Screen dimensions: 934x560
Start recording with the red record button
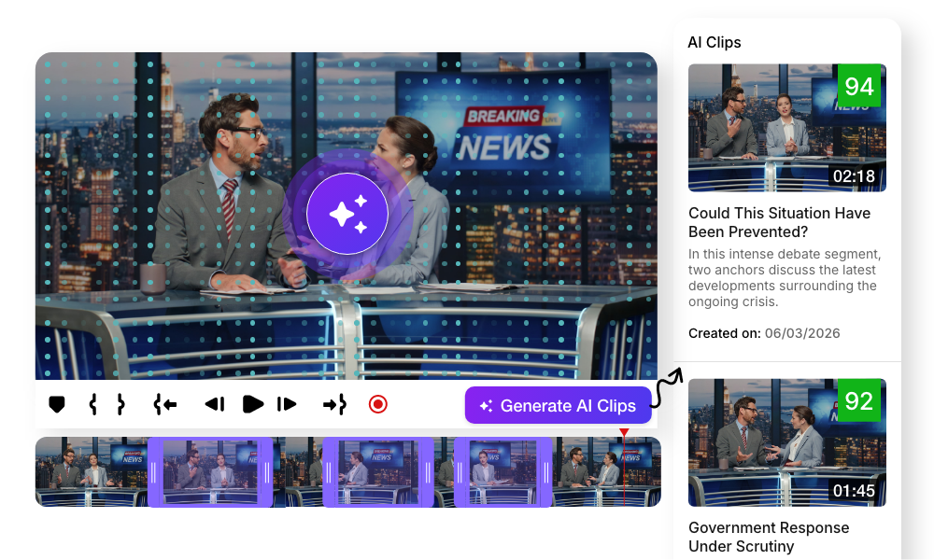tap(377, 404)
